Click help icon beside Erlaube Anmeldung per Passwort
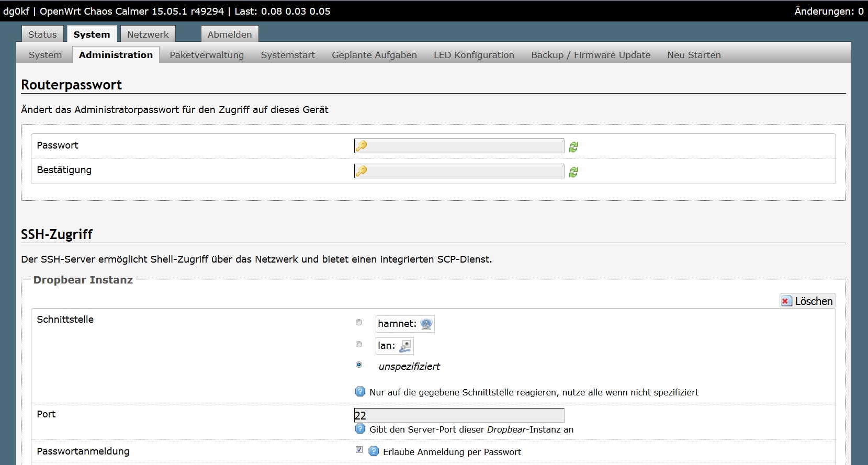This screenshot has height=465, width=868. click(x=374, y=451)
